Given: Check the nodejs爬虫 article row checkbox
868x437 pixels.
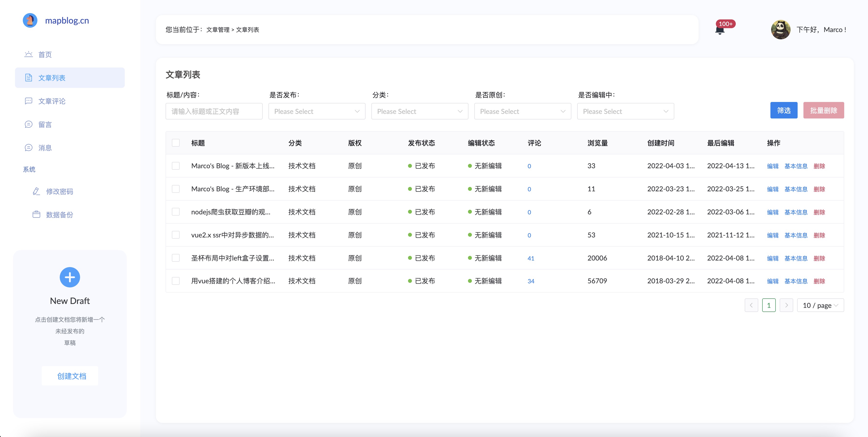Looking at the screenshot, I should 175,212.
